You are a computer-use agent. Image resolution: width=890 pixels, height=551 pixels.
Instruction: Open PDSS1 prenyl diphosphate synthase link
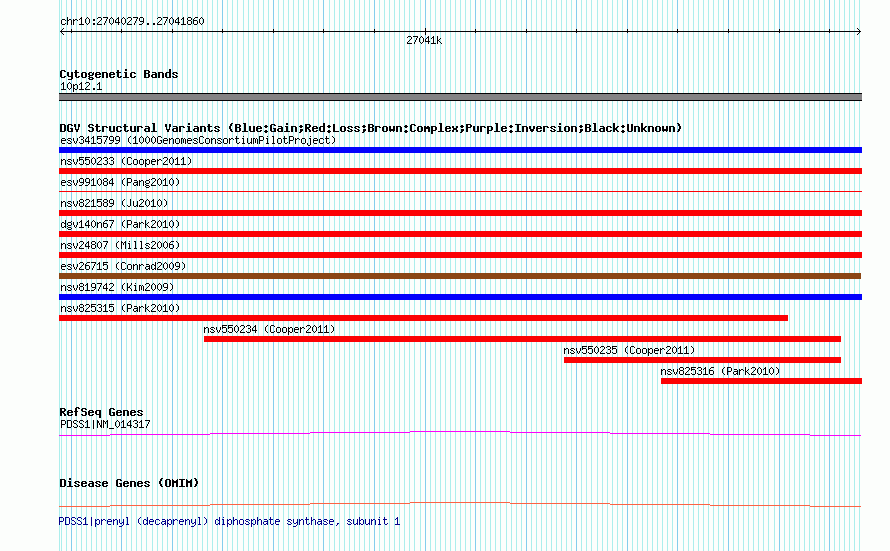pos(229,521)
